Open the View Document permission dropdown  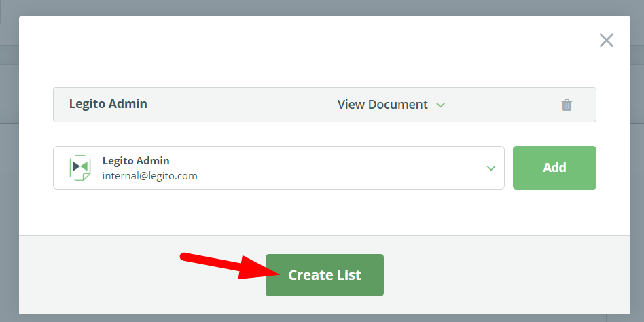tap(391, 105)
